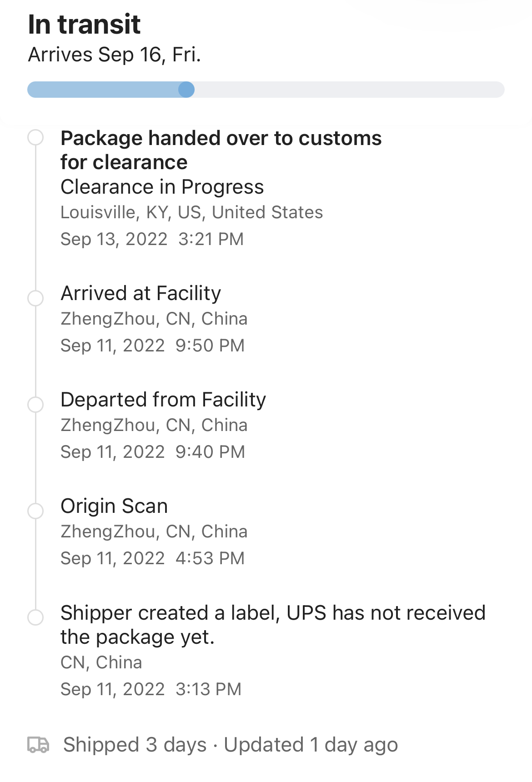Screen dimensions: 532x782
Task: Open the Arrived at Facility event
Action: [141, 293]
